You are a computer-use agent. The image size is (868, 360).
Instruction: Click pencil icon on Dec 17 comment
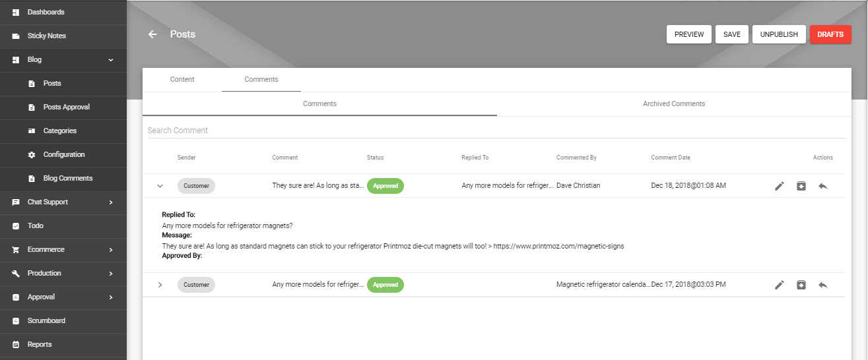780,285
